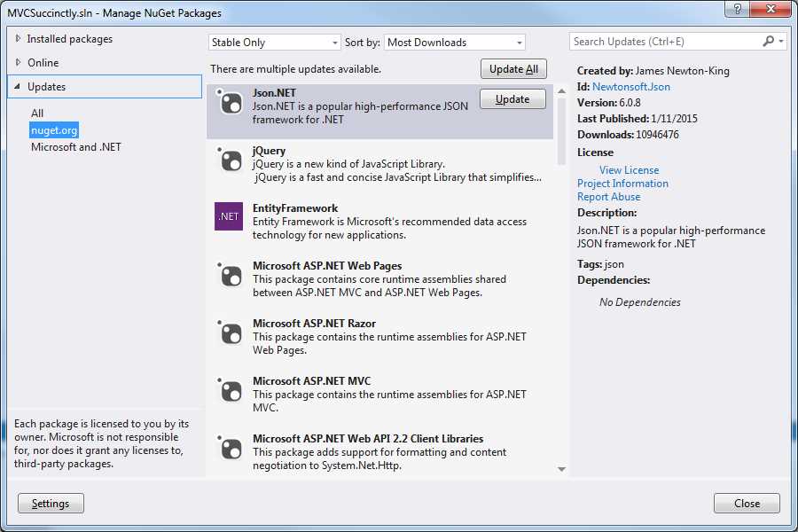The width and height of the screenshot is (798, 532).
Task: Click the Json.NET package title
Action: pos(274,93)
